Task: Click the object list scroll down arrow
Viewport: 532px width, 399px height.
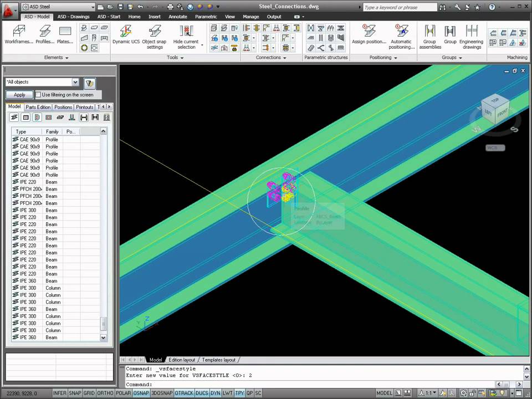Action: click(104, 337)
